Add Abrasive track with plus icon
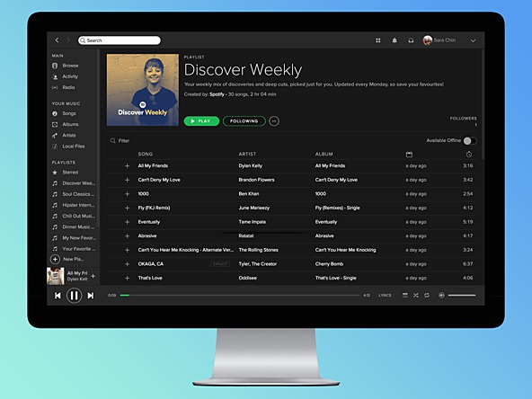The width and height of the screenshot is (532, 399). [128, 235]
